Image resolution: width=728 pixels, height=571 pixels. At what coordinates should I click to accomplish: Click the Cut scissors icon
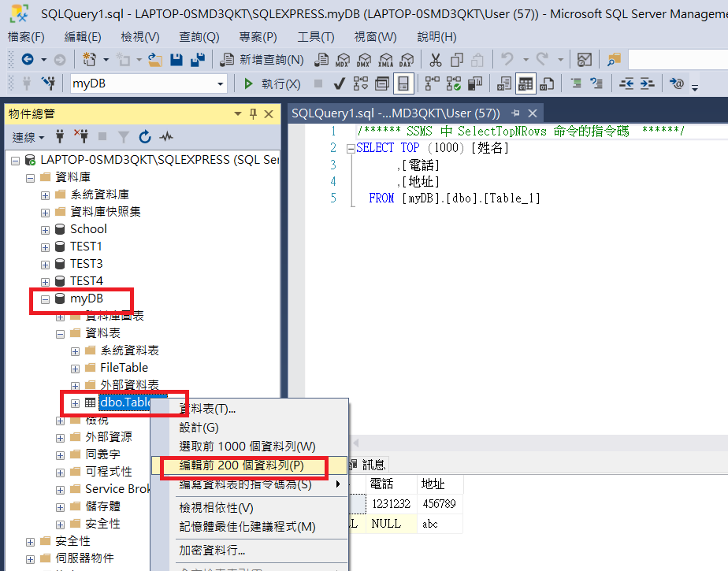[435, 60]
